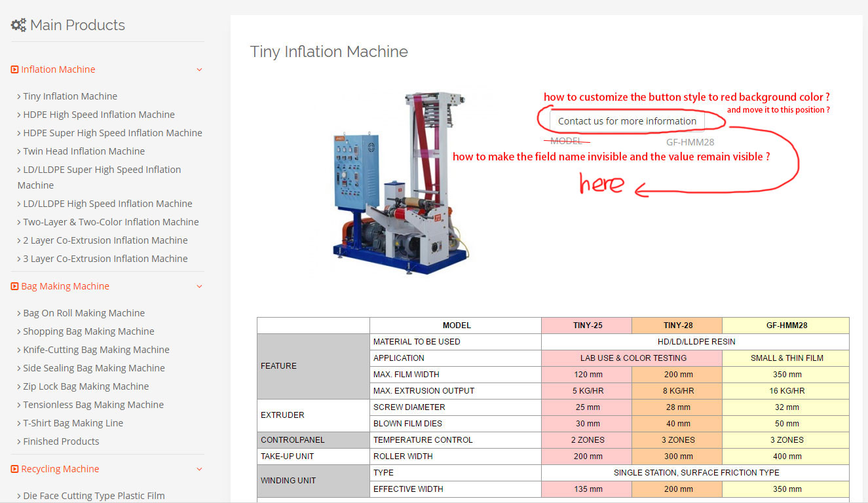
Task: Open Tensionless Bag Making Machine
Action: pyautogui.click(x=94, y=405)
